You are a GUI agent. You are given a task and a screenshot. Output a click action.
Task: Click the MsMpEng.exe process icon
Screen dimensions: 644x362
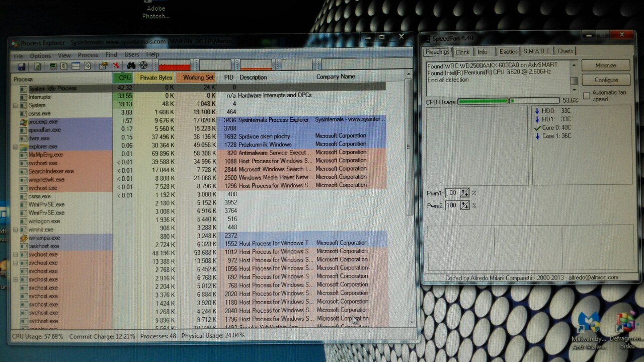(x=23, y=155)
